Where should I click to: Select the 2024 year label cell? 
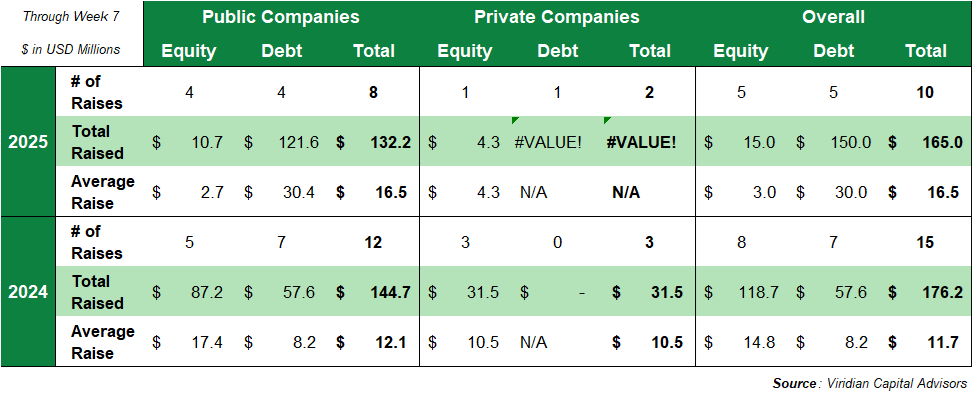point(27,292)
